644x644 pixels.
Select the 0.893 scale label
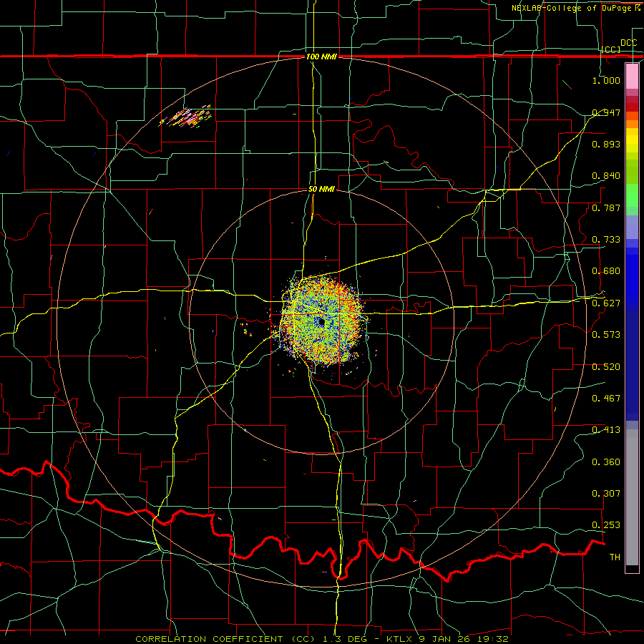tap(606, 144)
